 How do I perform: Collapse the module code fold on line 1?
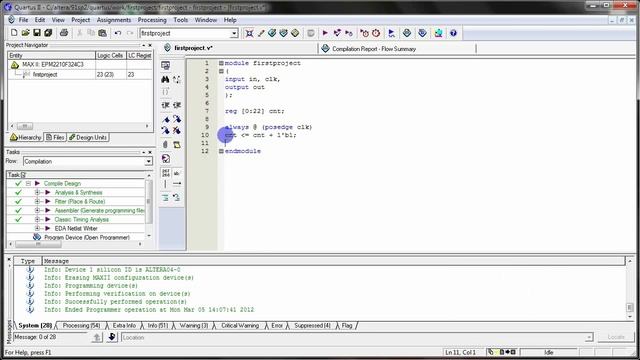point(221,63)
